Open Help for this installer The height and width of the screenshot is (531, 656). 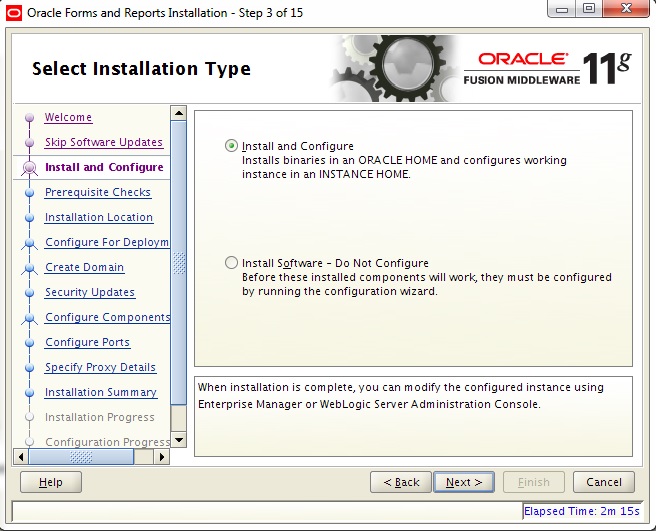click(x=51, y=482)
